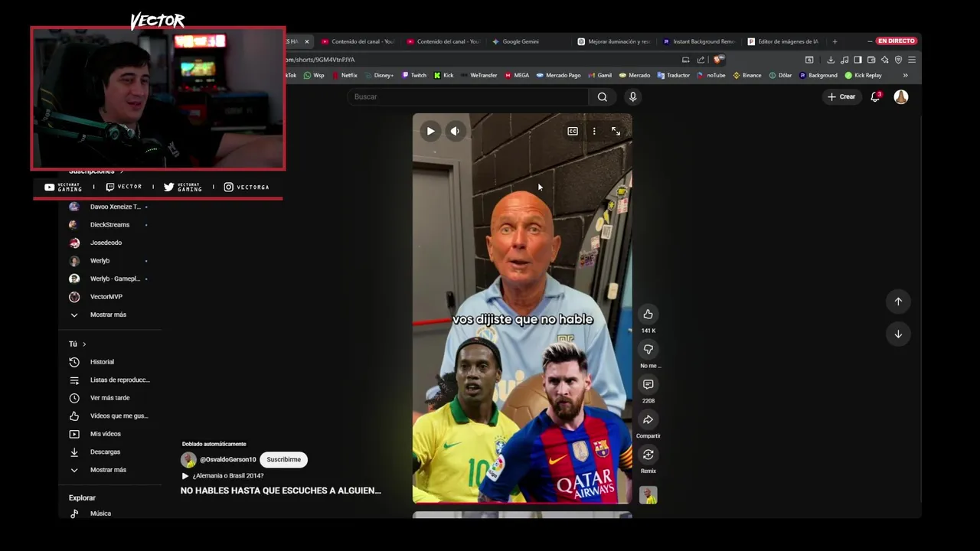Viewport: 980px width, 551px height.
Task: Open the Binance bookmark
Action: click(x=747, y=75)
